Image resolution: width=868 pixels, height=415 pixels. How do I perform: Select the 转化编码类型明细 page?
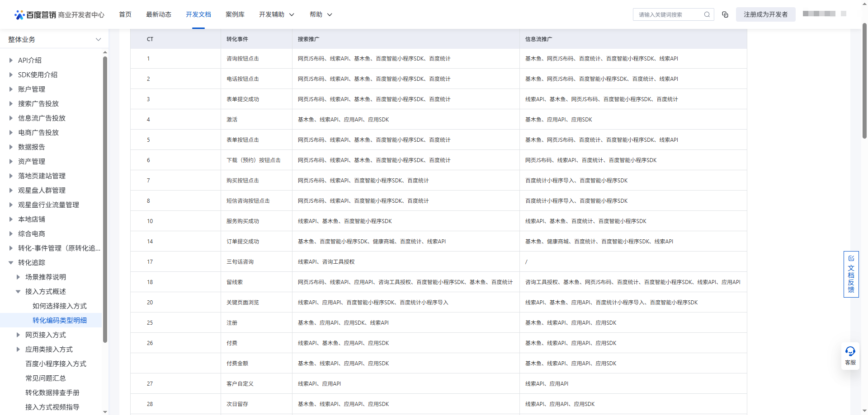60,320
